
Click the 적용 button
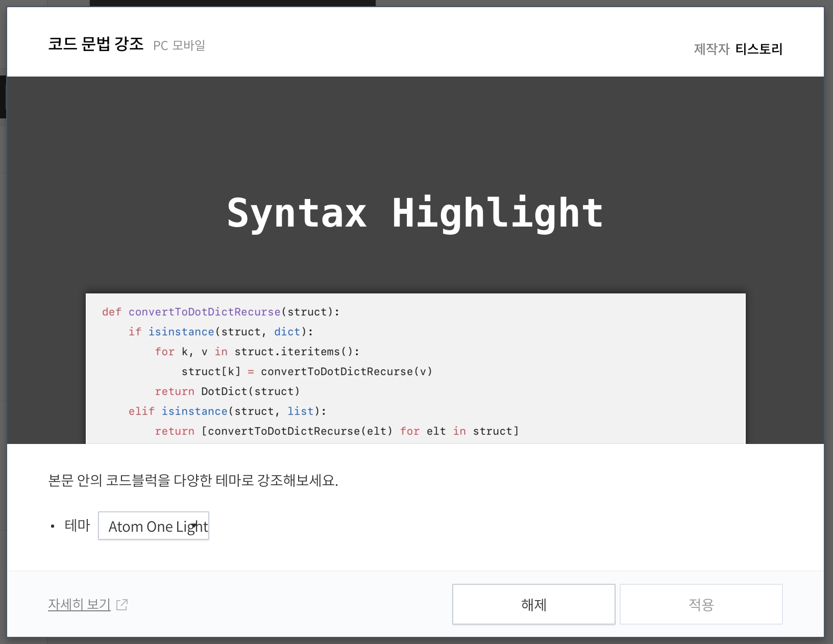coord(701,604)
